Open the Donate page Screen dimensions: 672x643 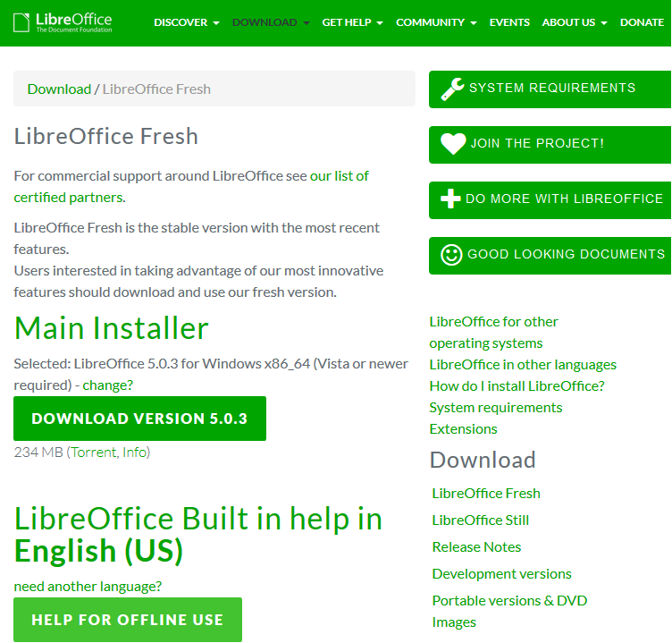click(x=642, y=22)
